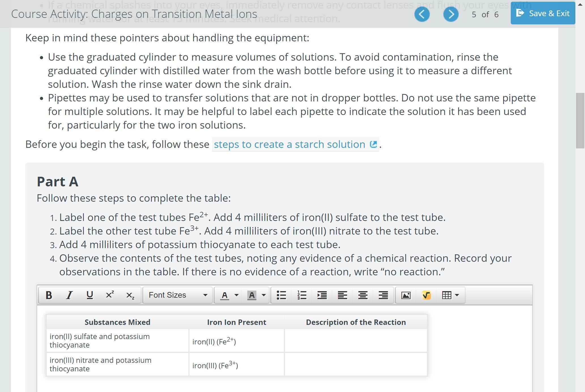Increase indent of the paragraph
The height and width of the screenshot is (392, 585).
click(322, 295)
